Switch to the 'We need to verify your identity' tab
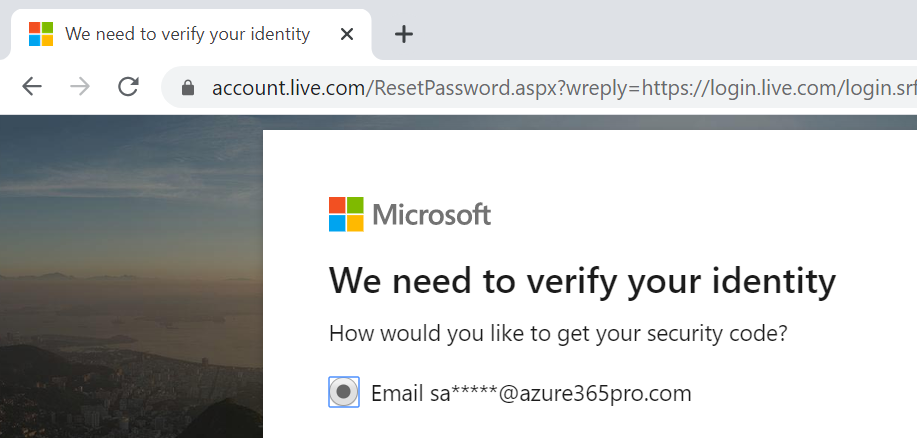Screen dimensions: 917x438 (x=187, y=34)
